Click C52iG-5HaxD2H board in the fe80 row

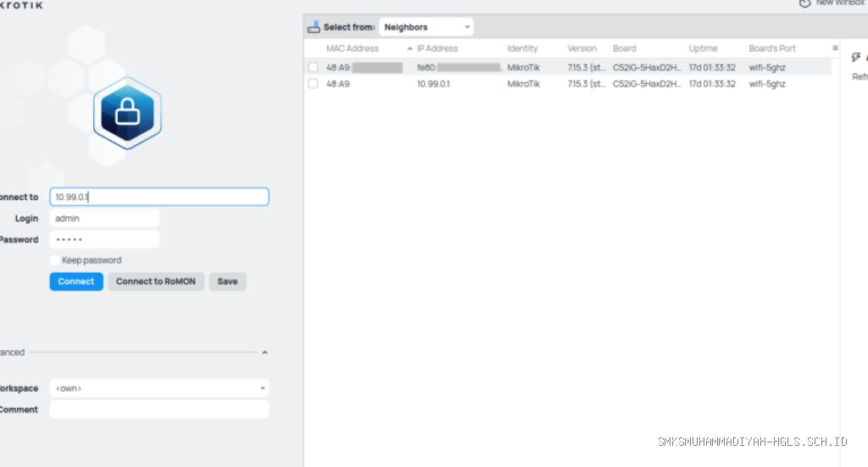coord(647,68)
